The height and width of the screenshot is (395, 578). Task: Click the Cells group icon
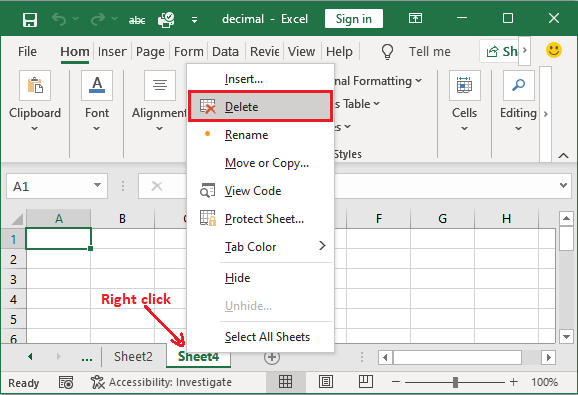pos(464,85)
